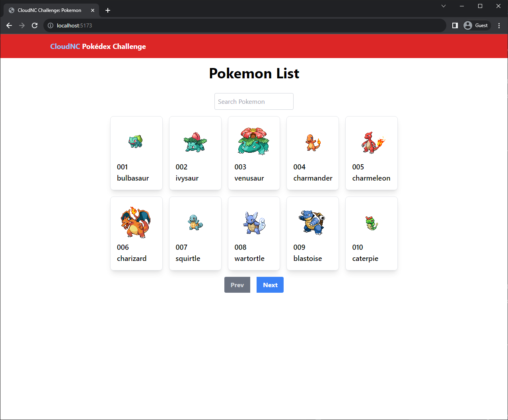This screenshot has height=420, width=508.
Task: Click number 007 on the squirtle card
Action: (x=181, y=247)
